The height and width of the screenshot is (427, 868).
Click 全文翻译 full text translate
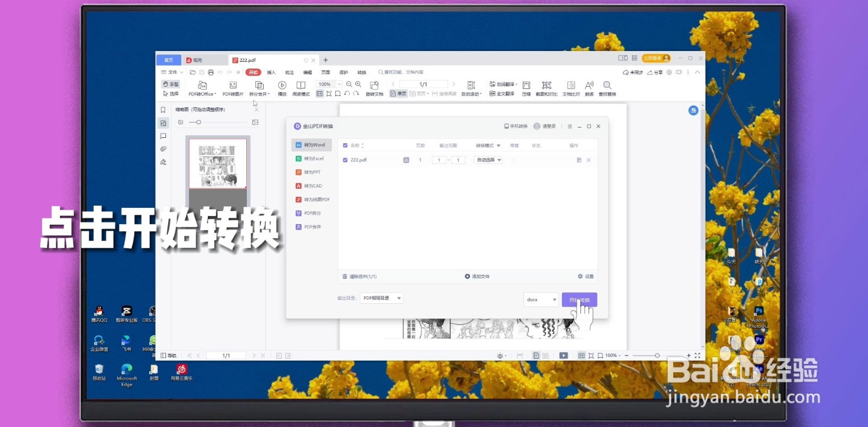click(x=502, y=93)
